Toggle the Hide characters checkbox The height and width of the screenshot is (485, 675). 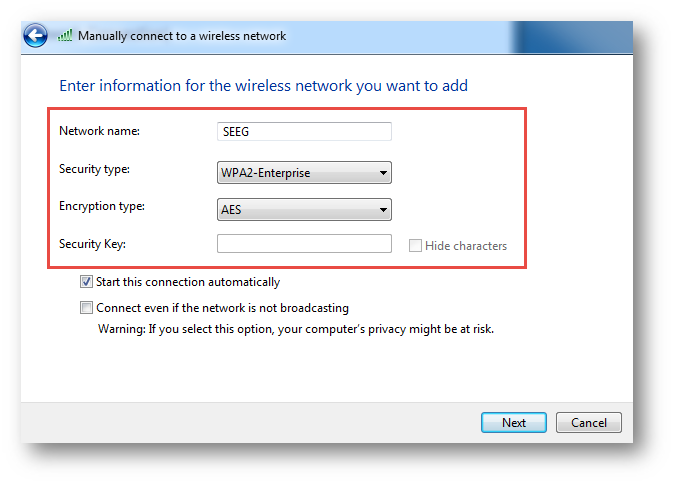pyautogui.click(x=415, y=246)
